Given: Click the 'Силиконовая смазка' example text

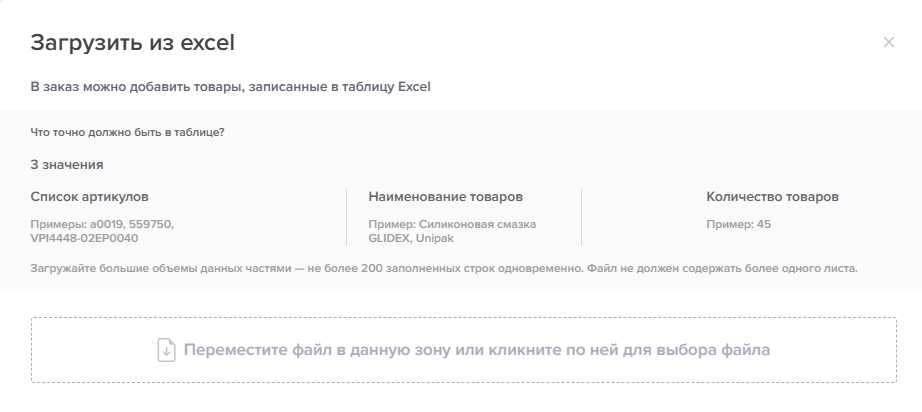Looking at the screenshot, I should coord(477,225).
